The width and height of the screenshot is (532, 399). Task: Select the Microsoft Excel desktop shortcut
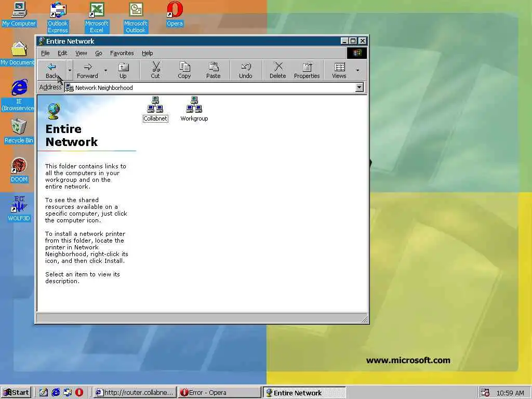pos(96,18)
